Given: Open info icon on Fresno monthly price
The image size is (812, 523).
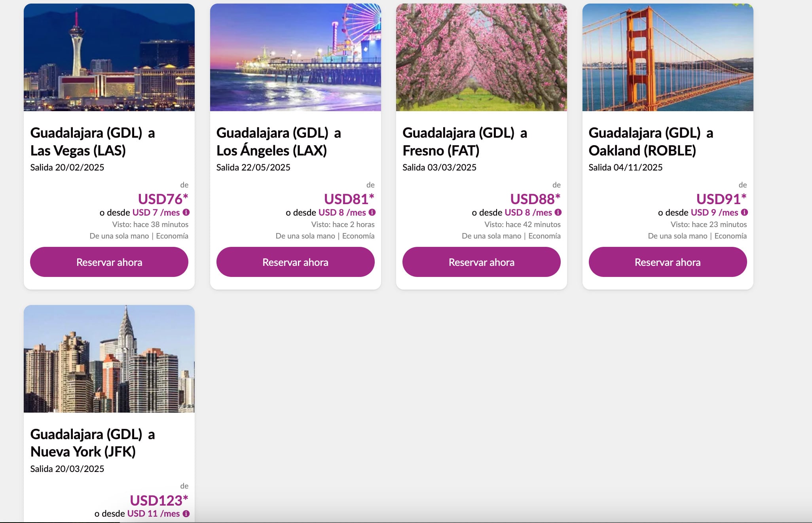Looking at the screenshot, I should (x=558, y=212).
